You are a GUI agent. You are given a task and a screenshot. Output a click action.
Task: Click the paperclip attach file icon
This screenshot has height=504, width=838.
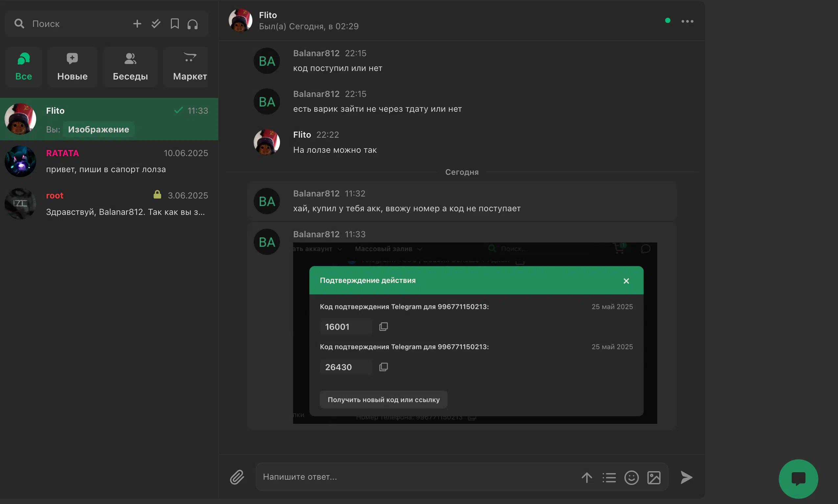point(237,477)
